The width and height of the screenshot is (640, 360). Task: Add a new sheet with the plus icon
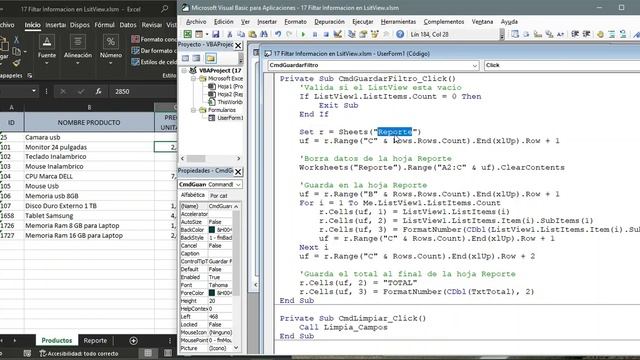tap(133, 340)
